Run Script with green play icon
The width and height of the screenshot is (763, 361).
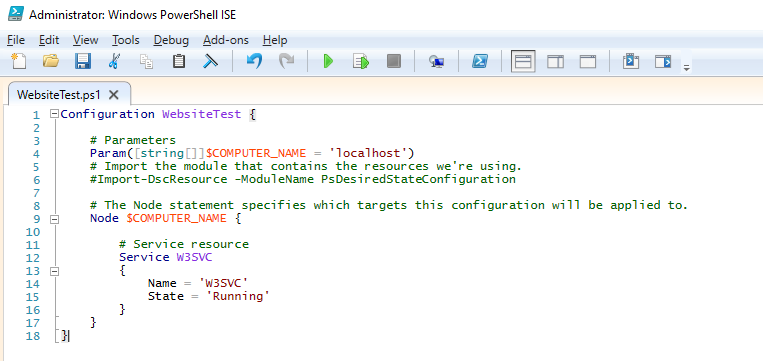[x=328, y=61]
